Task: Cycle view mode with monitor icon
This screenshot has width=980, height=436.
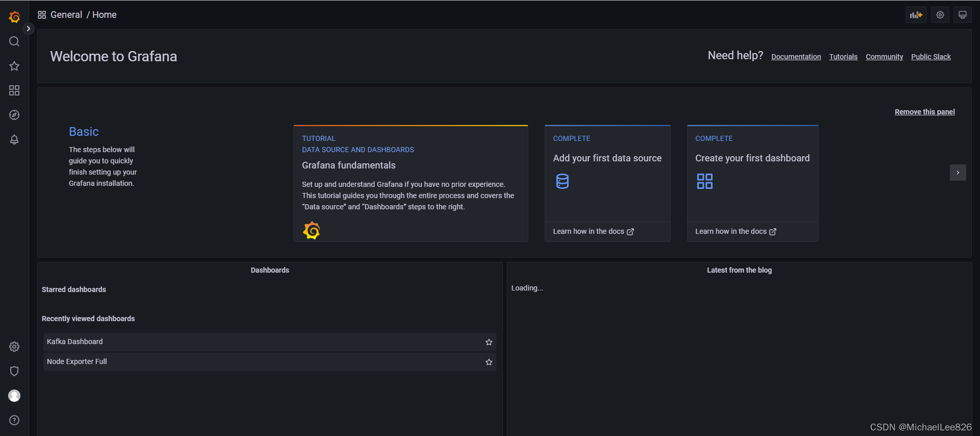Action: [963, 15]
